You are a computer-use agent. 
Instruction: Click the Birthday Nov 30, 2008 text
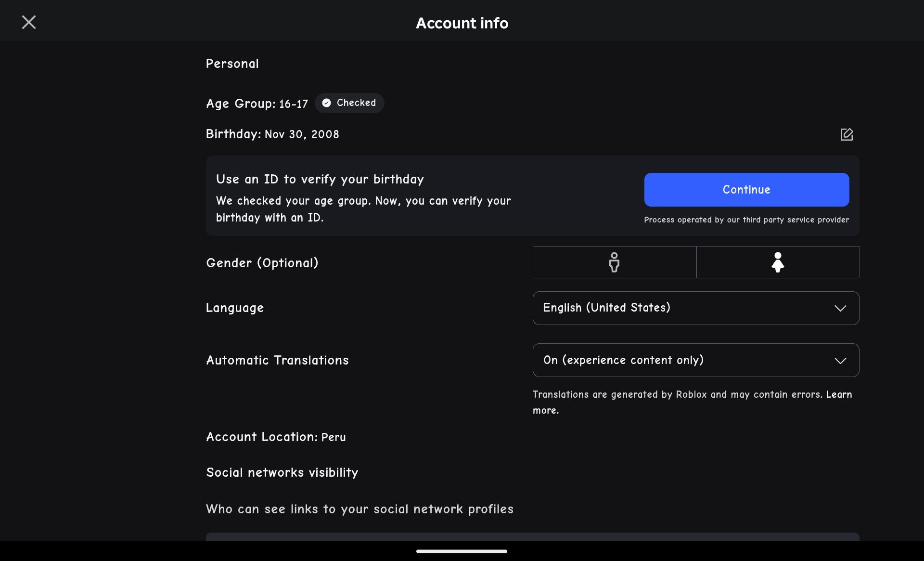pos(272,134)
